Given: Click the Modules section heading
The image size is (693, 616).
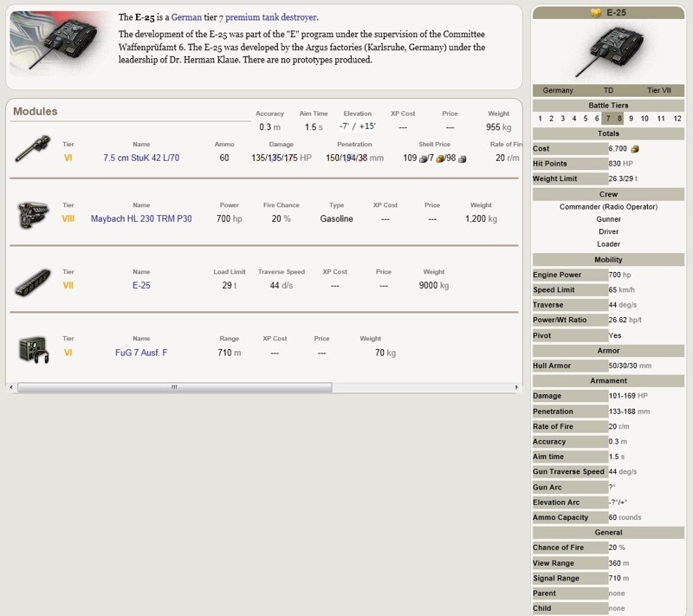Looking at the screenshot, I should (36, 112).
